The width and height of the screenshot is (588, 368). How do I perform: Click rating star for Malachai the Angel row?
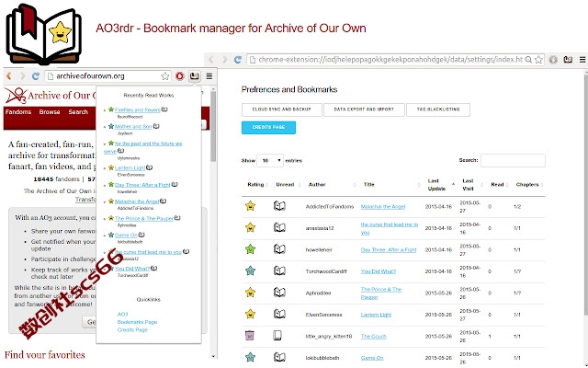[x=250, y=206]
